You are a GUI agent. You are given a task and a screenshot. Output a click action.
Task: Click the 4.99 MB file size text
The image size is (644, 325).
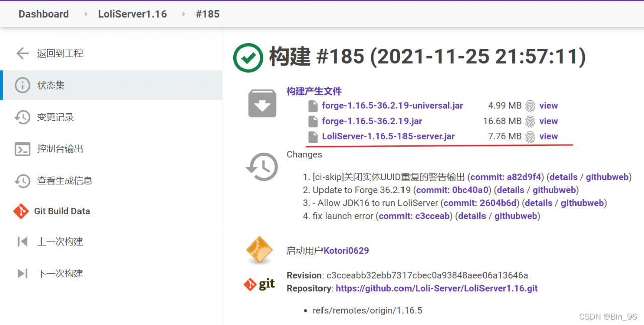(x=505, y=106)
